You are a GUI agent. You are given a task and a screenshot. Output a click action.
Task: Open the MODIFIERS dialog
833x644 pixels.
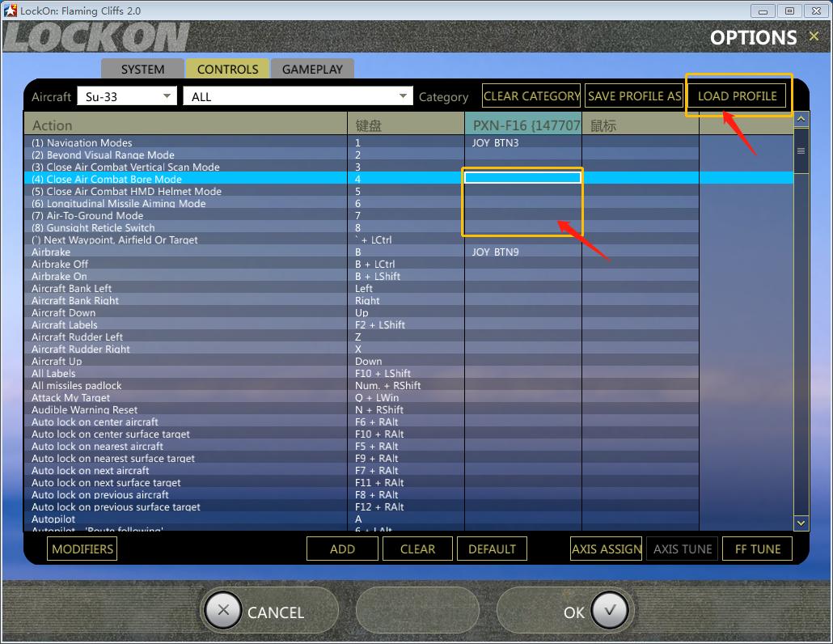tap(82, 549)
